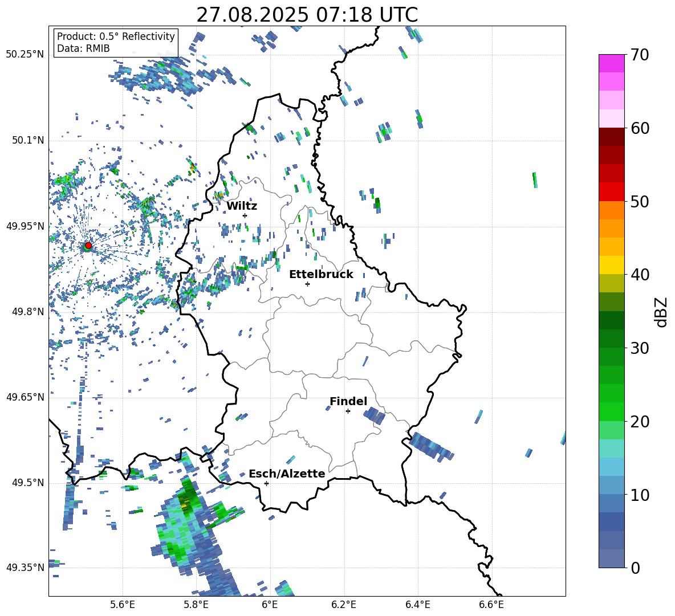Viewport: 675px width, 616px height.
Task: Click the 50.1°N latitude label
Action: 27,140
